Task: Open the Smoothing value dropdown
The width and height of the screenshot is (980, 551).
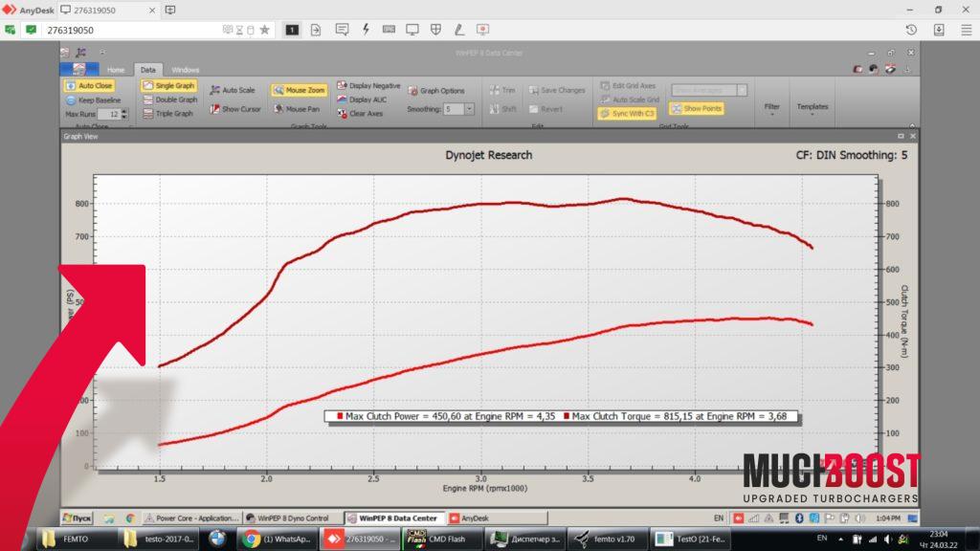Action: click(x=469, y=109)
